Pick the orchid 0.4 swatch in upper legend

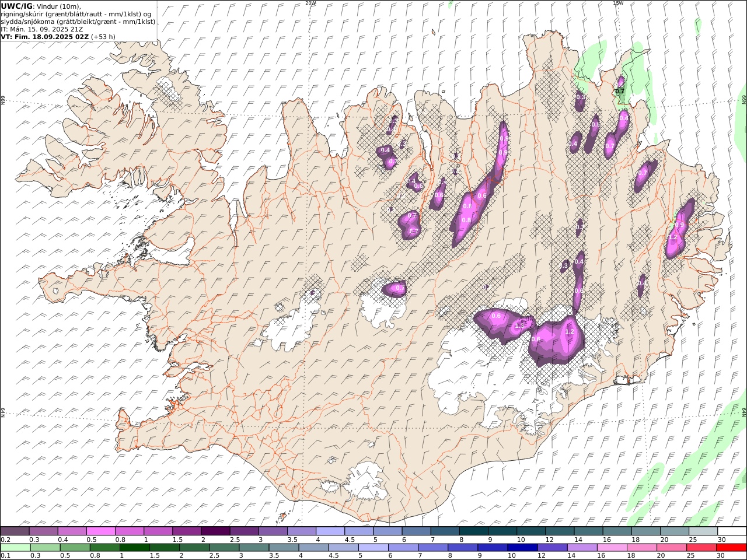[x=72, y=531]
